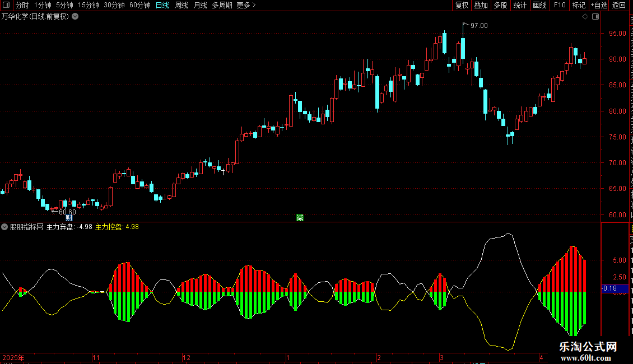Select the 5分钟 period tab
The width and height of the screenshot is (633, 364).
tap(64, 5)
